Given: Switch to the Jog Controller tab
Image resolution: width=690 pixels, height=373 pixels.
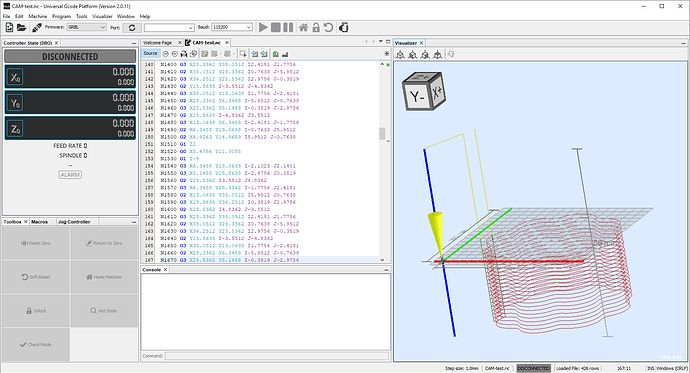Looking at the screenshot, I should (74, 222).
